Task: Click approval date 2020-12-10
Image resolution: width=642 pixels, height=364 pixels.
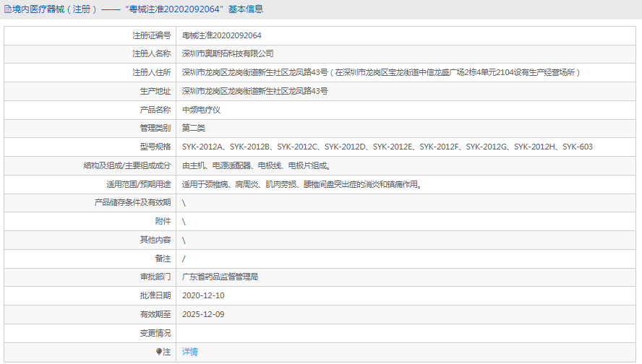Action: [203, 295]
